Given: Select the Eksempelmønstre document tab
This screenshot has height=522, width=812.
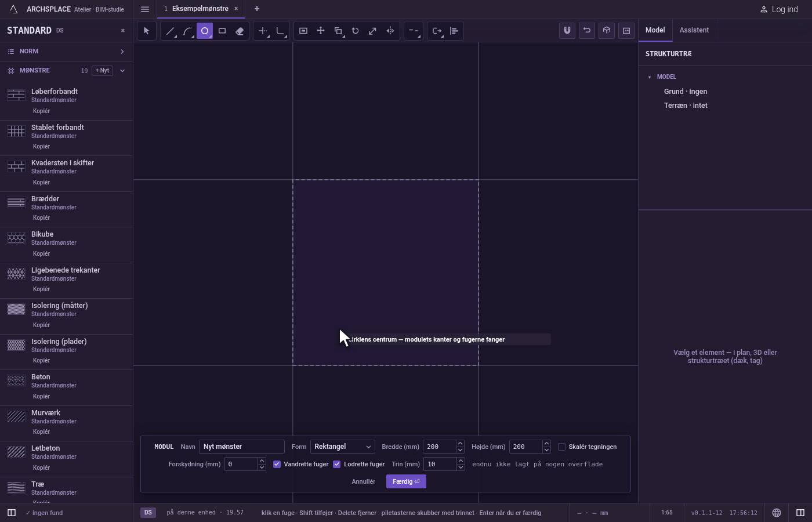Looking at the screenshot, I should tap(200, 9).
